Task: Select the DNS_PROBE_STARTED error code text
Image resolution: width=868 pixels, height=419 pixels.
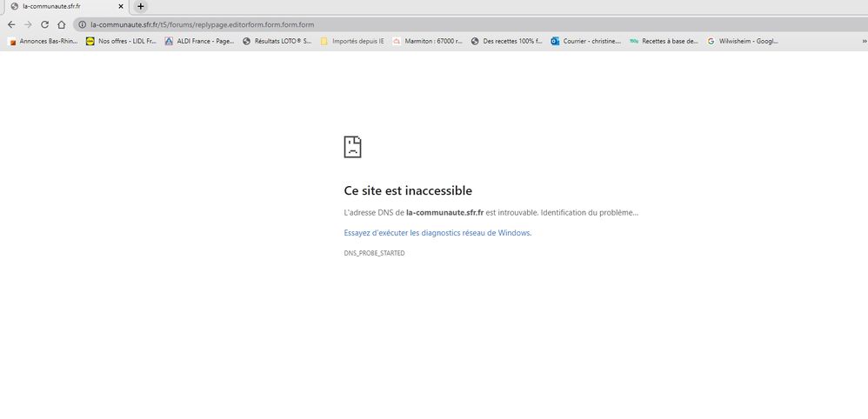Action: tap(374, 253)
